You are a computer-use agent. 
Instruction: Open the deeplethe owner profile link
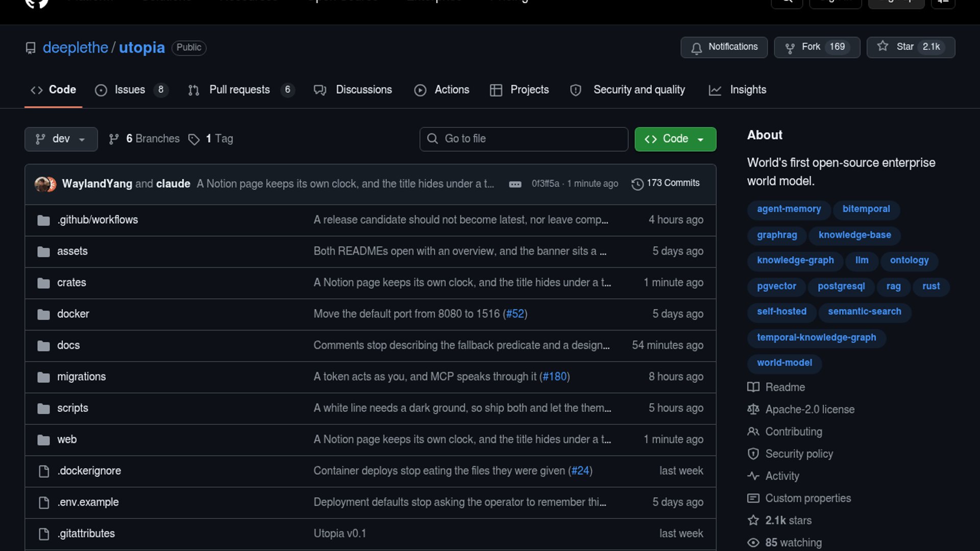75,47
